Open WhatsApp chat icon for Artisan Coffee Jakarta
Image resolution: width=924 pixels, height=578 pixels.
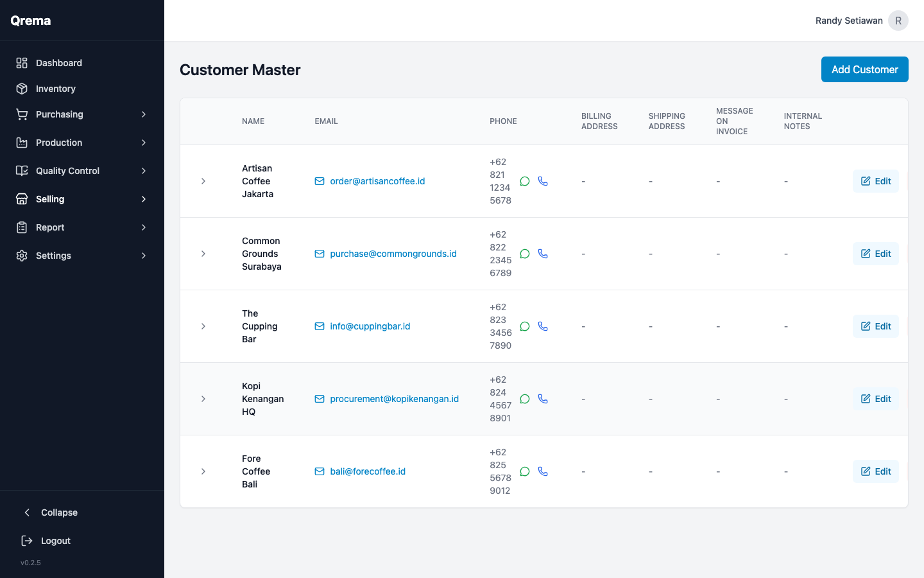pos(524,181)
